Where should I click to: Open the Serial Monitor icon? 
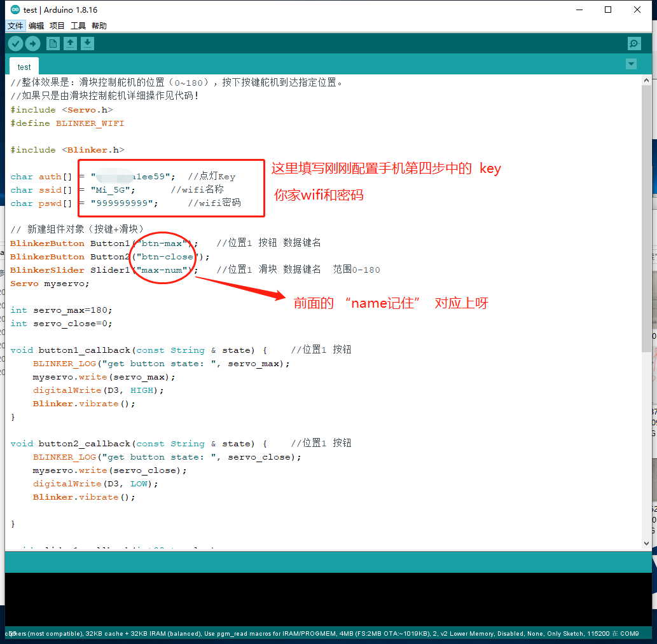(x=634, y=43)
